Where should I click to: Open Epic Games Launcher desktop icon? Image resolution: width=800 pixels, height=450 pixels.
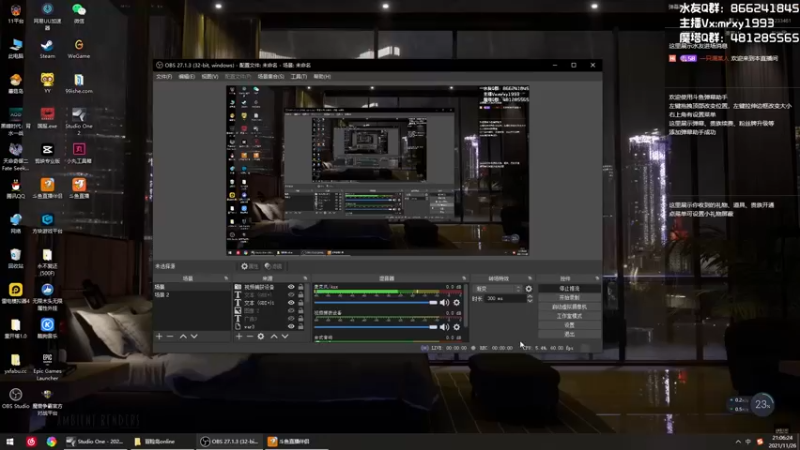(x=47, y=366)
